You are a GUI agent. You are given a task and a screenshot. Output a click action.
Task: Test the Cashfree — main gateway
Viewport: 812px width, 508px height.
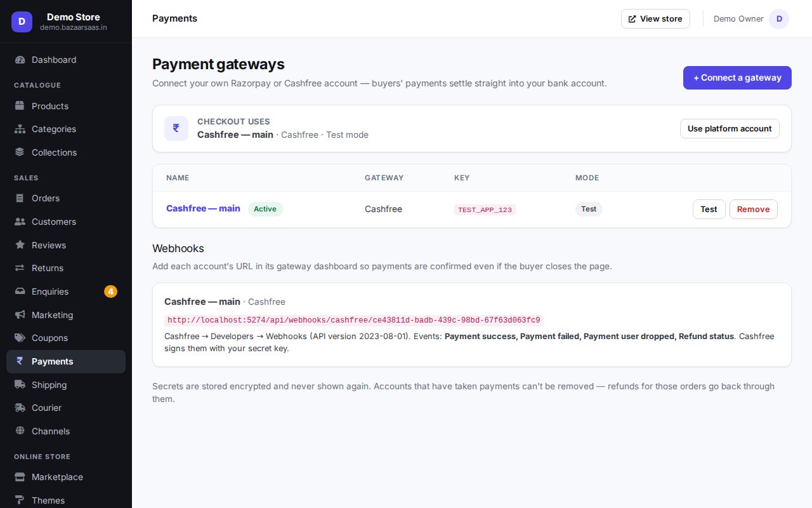709,209
